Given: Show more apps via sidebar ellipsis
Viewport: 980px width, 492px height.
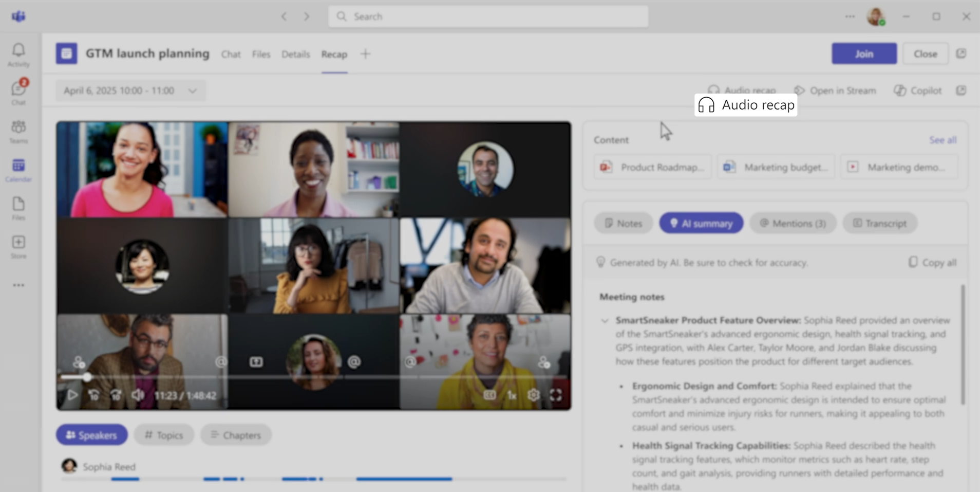Looking at the screenshot, I should (x=18, y=285).
